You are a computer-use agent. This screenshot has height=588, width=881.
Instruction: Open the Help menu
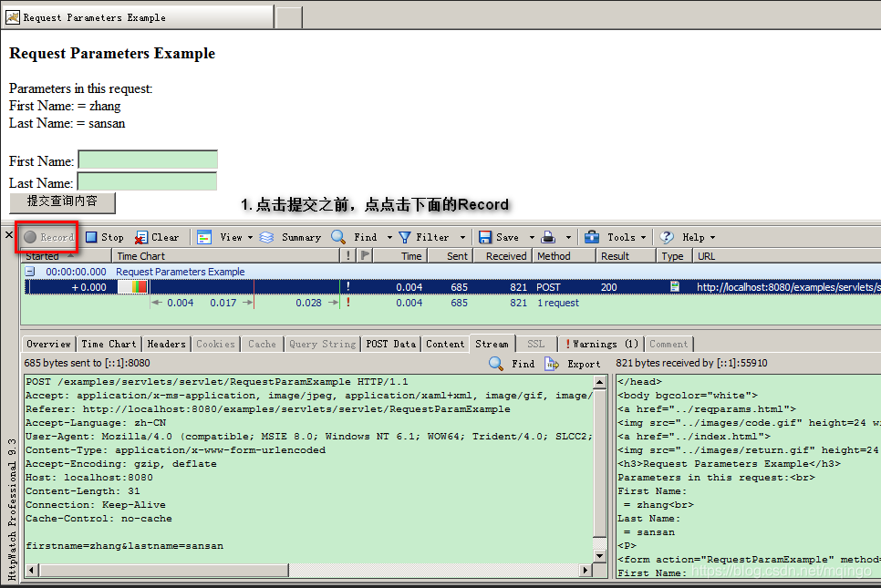682,237
